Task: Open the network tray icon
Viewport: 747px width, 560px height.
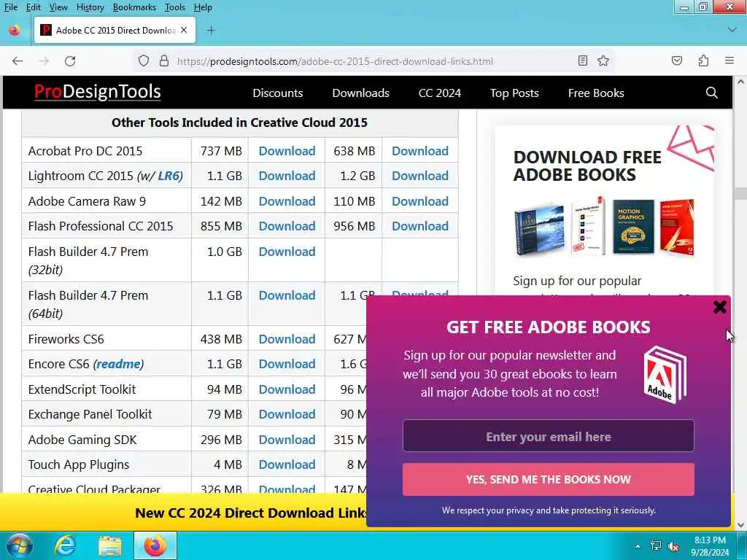Action: click(x=656, y=545)
